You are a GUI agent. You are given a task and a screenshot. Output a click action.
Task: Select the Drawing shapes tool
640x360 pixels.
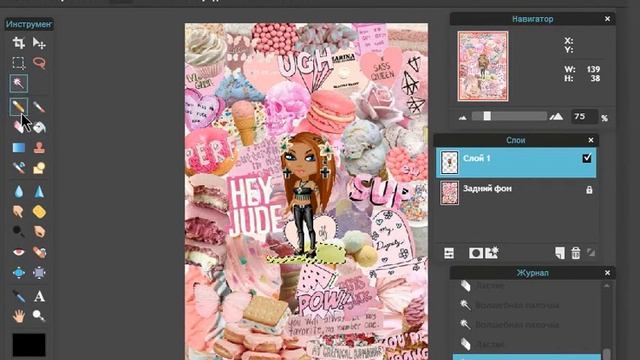[39, 168]
